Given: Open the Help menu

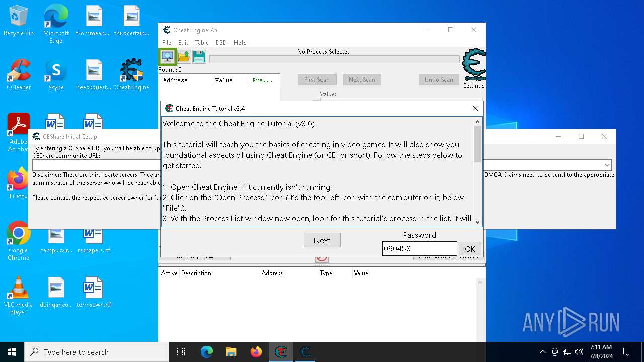Looking at the screenshot, I should (x=240, y=43).
